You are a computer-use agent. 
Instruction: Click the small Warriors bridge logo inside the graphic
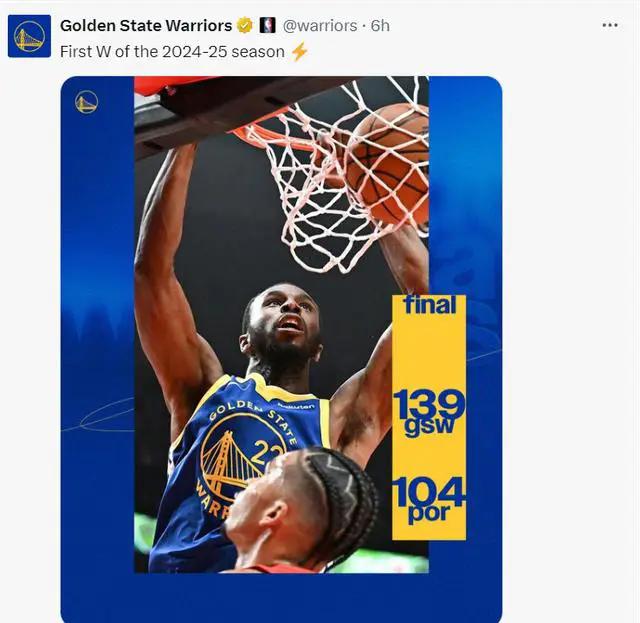[87, 102]
